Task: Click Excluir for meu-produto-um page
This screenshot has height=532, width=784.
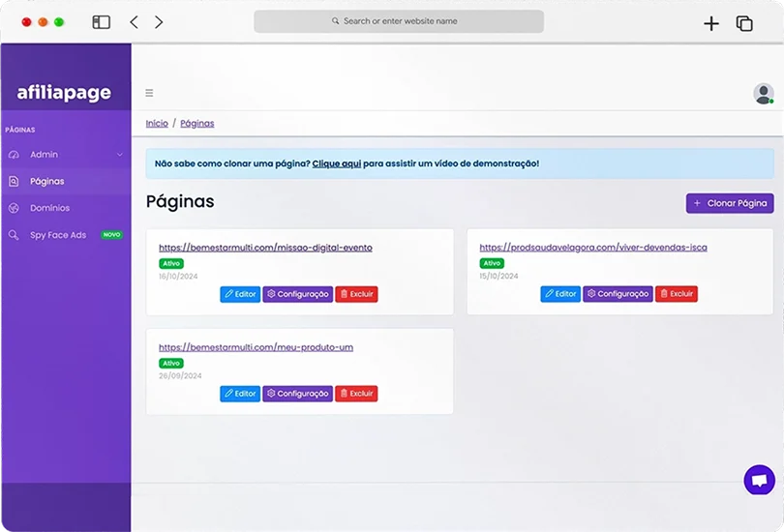Action: click(x=356, y=394)
